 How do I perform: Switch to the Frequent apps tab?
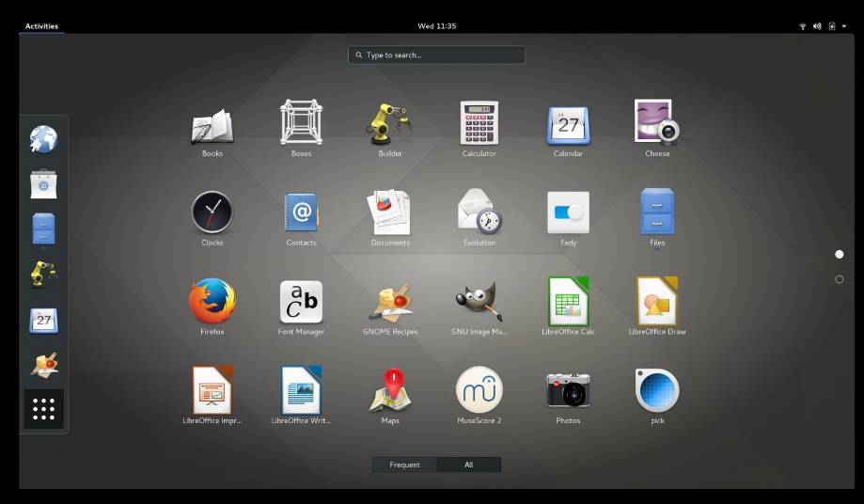pos(405,465)
